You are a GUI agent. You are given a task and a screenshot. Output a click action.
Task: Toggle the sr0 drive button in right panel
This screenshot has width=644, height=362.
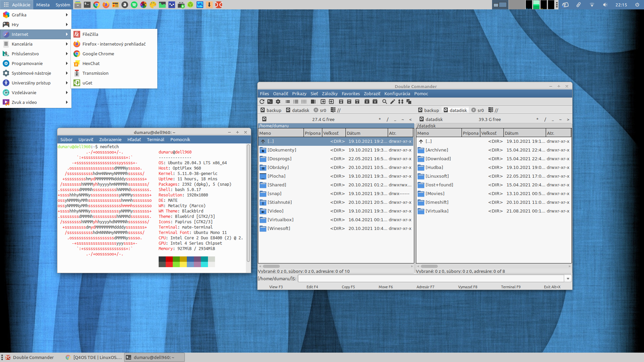[x=478, y=110]
